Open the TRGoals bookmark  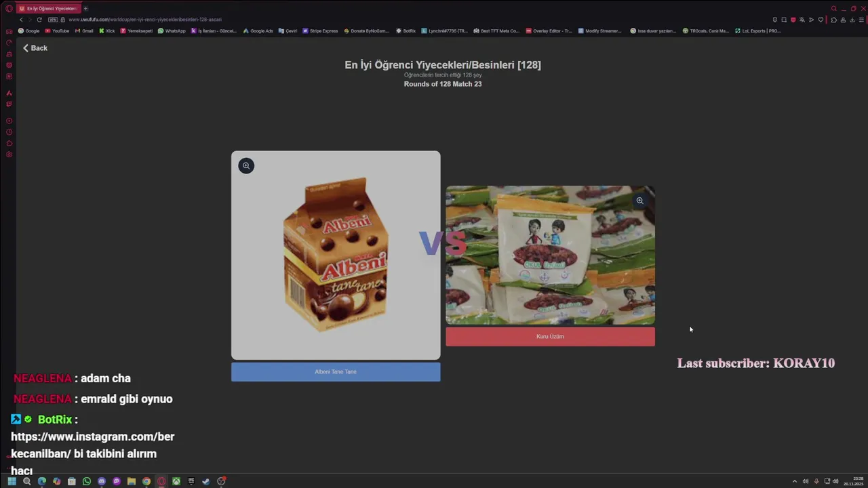pyautogui.click(x=706, y=30)
